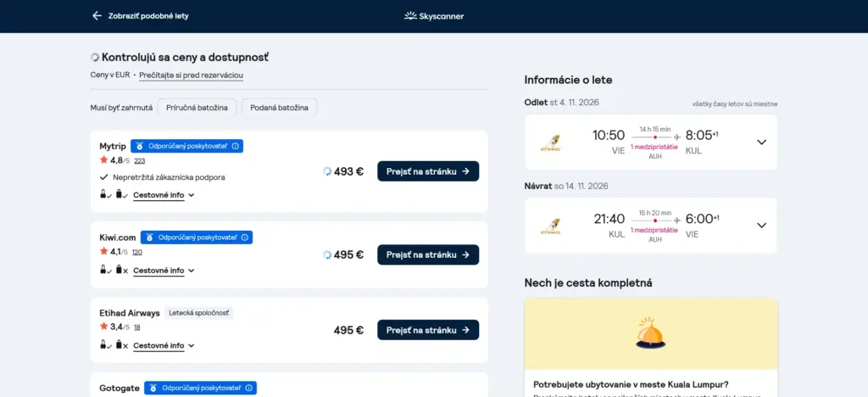Expand Cestovné info for Kiwi.com
The width and height of the screenshot is (868, 397).
tap(164, 271)
